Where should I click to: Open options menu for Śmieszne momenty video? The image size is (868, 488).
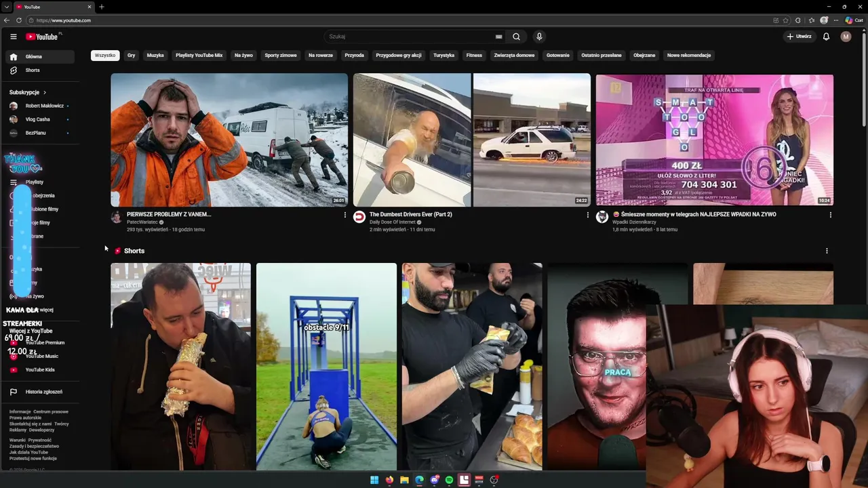830,215
